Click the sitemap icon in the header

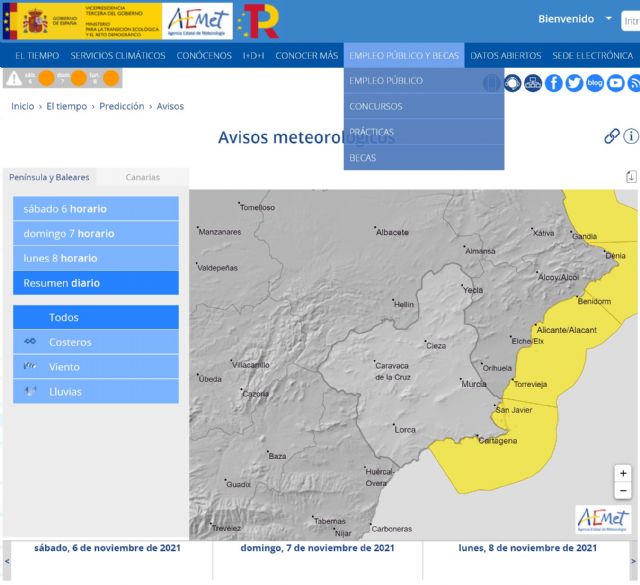point(533,83)
